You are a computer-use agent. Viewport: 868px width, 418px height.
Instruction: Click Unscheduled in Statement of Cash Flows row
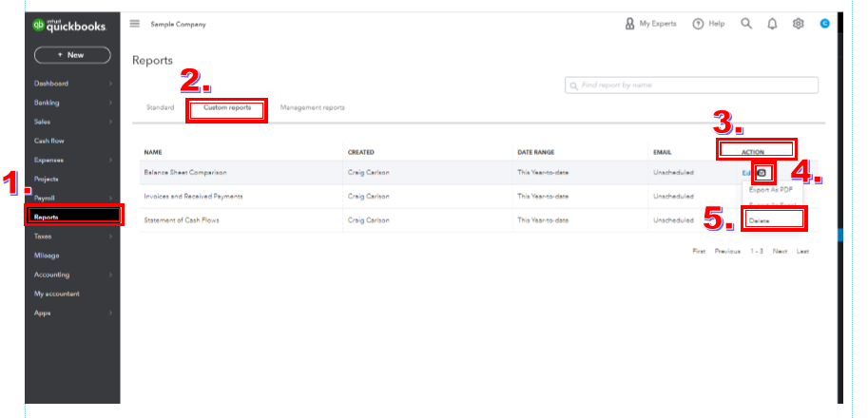coord(673,220)
